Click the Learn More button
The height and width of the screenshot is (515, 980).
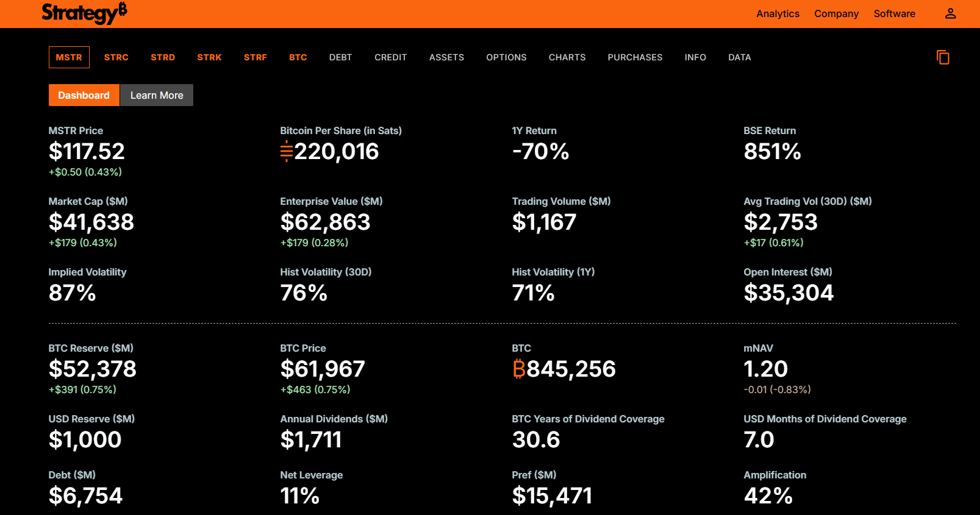(157, 95)
